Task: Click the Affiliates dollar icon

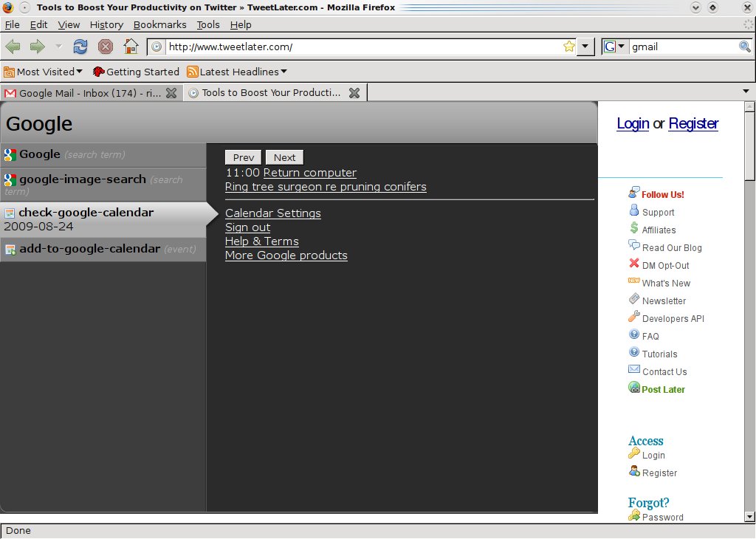Action: click(634, 228)
